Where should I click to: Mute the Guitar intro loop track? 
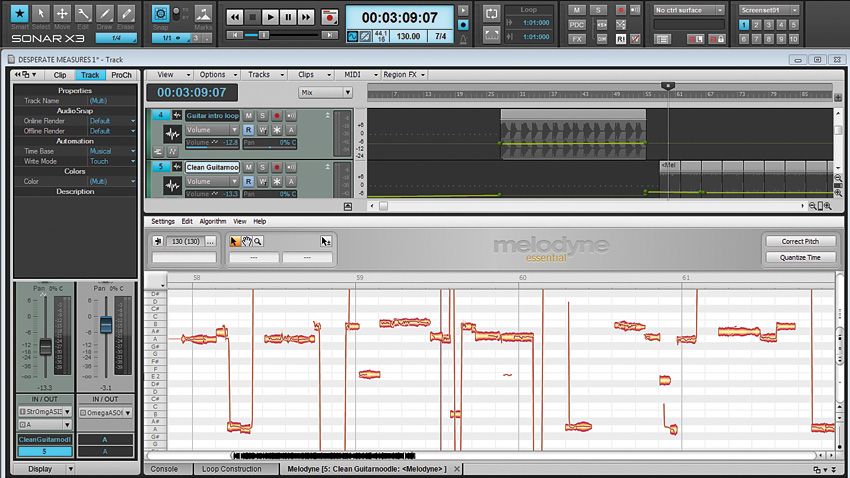click(x=248, y=115)
